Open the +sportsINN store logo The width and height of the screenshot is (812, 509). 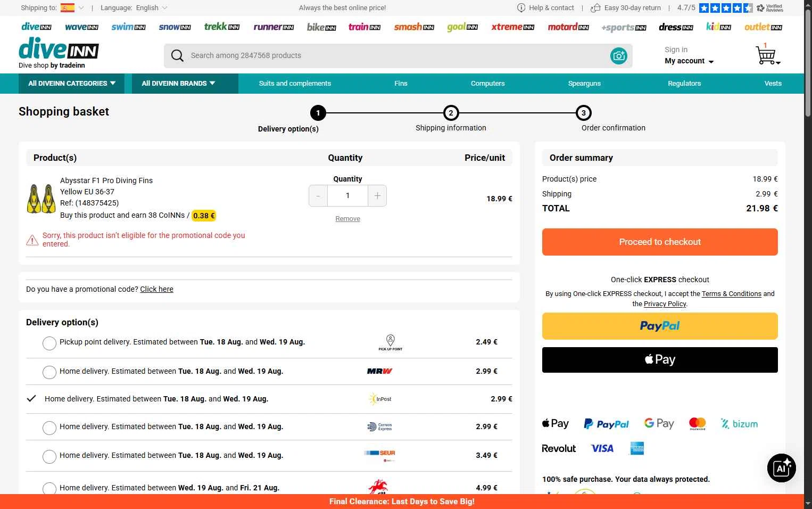(x=624, y=27)
